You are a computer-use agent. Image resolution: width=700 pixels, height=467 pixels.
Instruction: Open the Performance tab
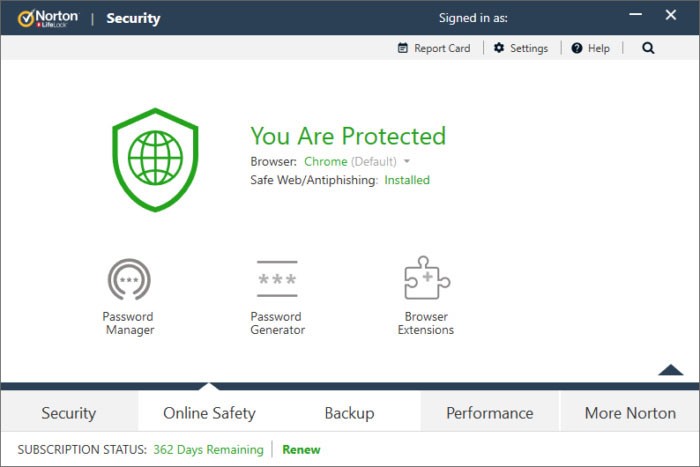[489, 412]
